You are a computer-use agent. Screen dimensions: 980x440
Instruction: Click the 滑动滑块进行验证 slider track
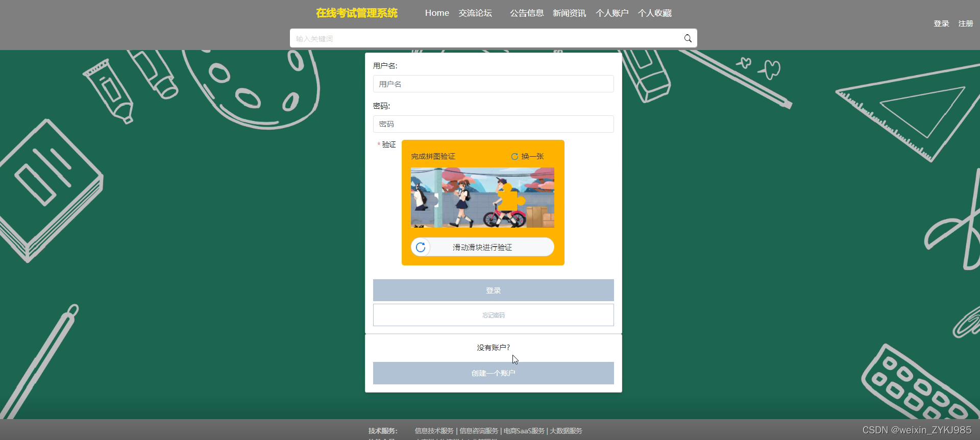482,247
